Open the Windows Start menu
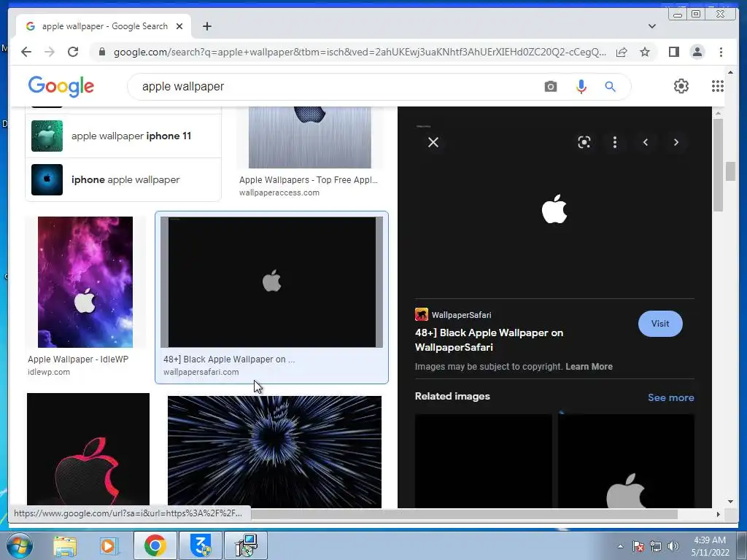 tap(18, 545)
